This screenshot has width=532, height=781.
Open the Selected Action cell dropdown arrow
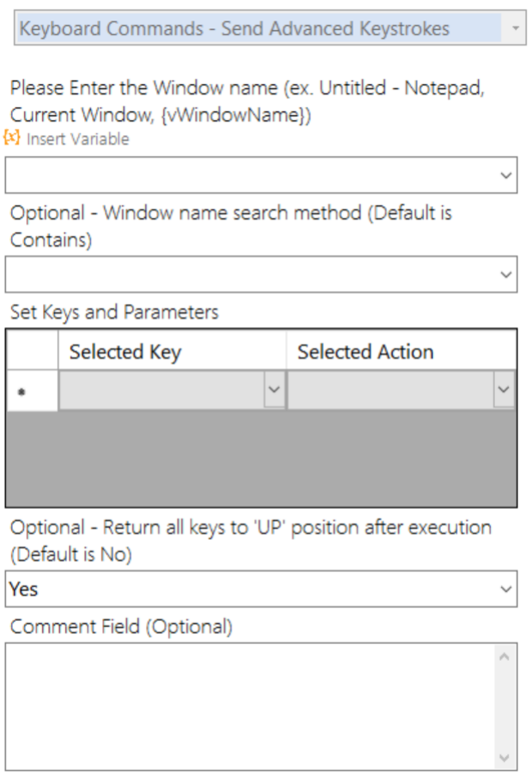(x=504, y=390)
